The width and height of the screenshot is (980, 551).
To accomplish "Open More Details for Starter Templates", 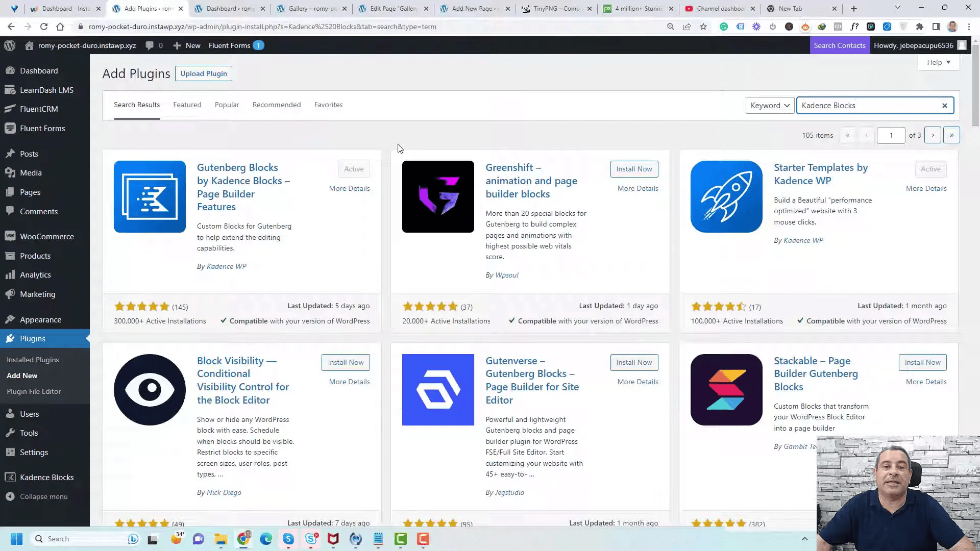I will point(926,188).
